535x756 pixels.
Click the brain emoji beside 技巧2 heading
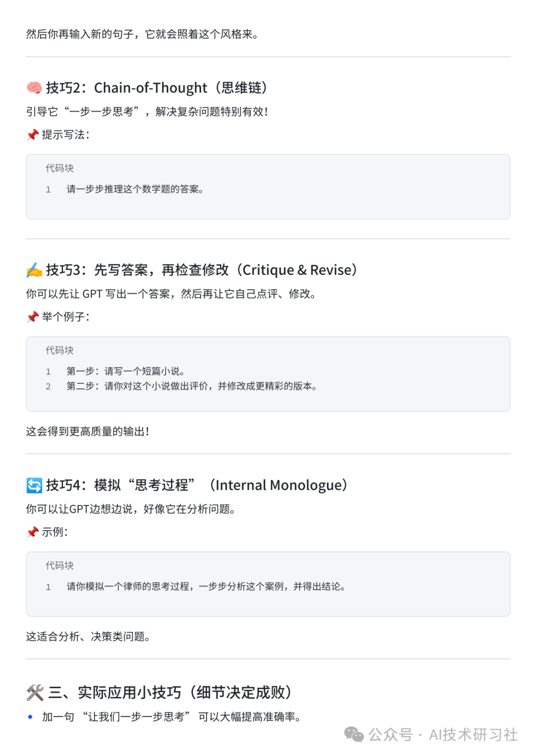[34, 88]
